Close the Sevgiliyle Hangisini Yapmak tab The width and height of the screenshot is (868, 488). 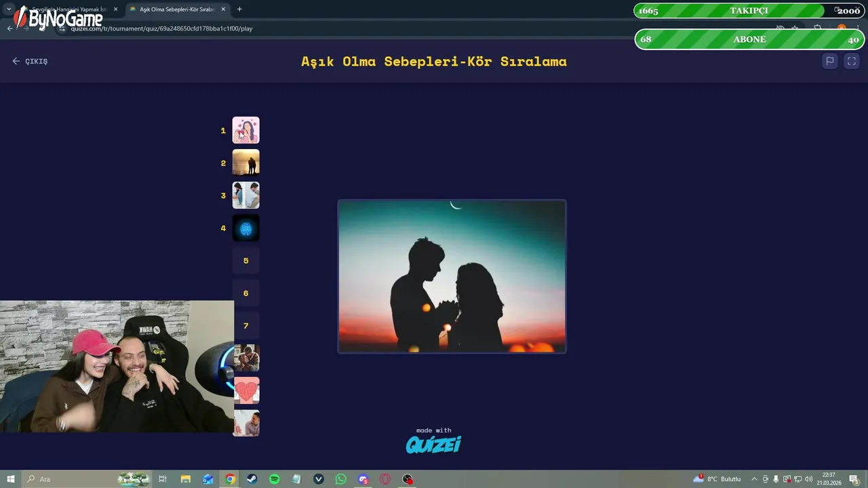point(115,9)
